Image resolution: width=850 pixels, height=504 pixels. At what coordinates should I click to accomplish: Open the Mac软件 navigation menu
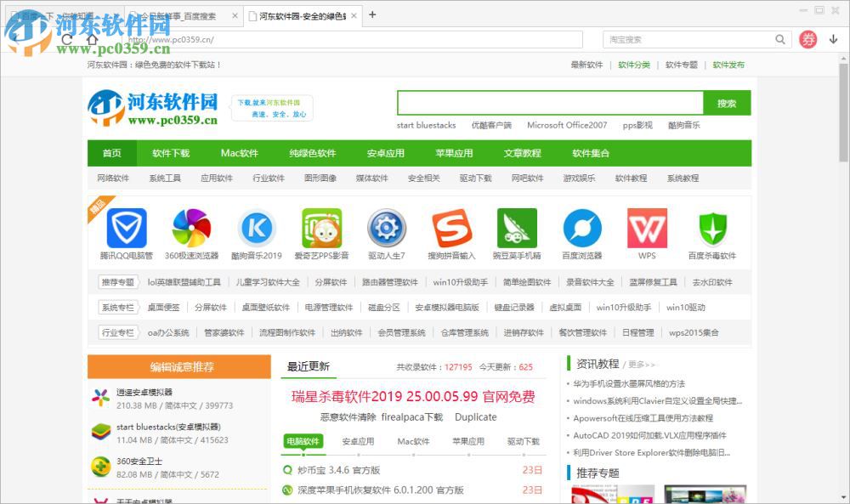pyautogui.click(x=239, y=154)
